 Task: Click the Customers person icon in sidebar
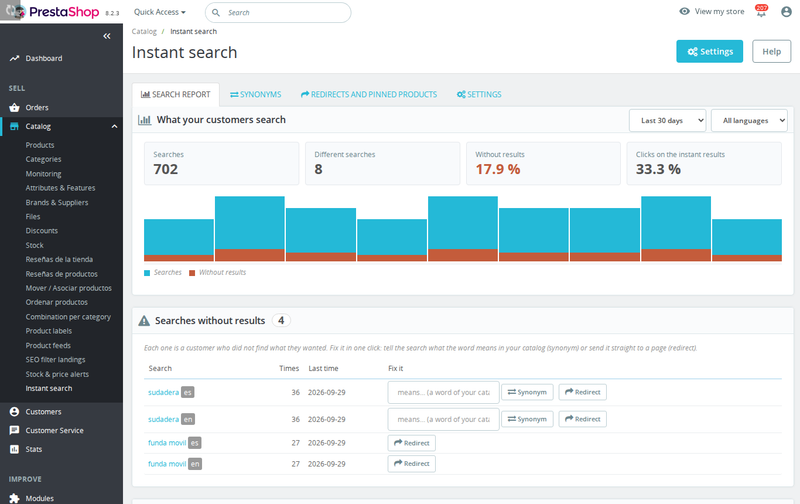tap(14, 412)
